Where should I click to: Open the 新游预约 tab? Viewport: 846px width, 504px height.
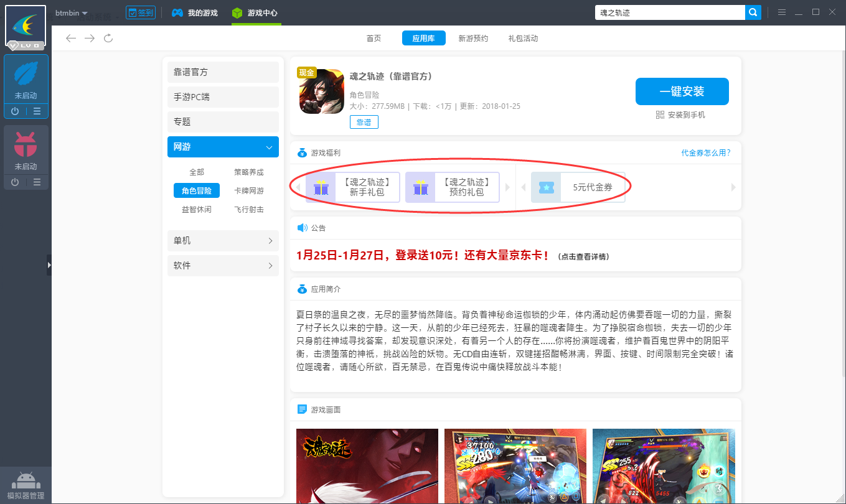[x=473, y=39]
